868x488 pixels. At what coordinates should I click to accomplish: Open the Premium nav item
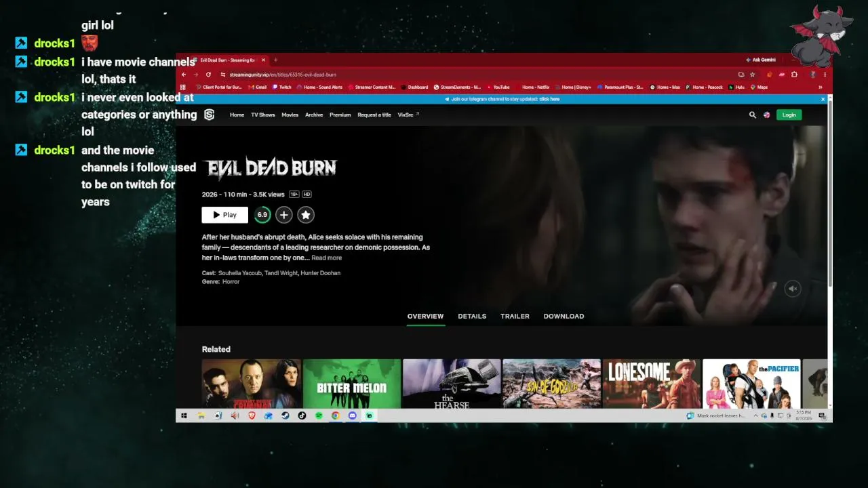(340, 115)
